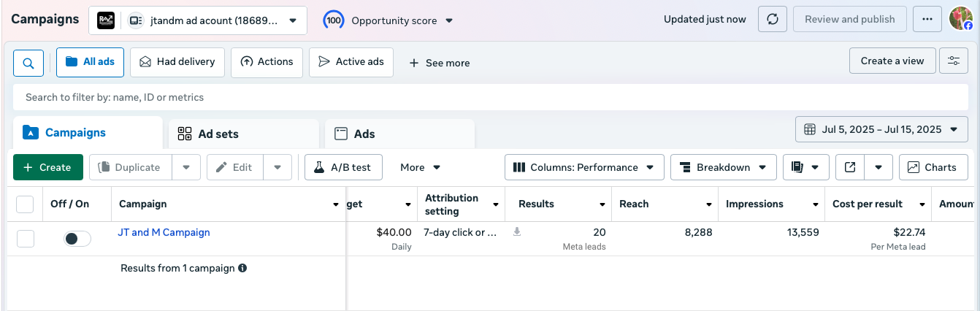
Task: Click the Updated just now status text
Action: pyautogui.click(x=705, y=20)
